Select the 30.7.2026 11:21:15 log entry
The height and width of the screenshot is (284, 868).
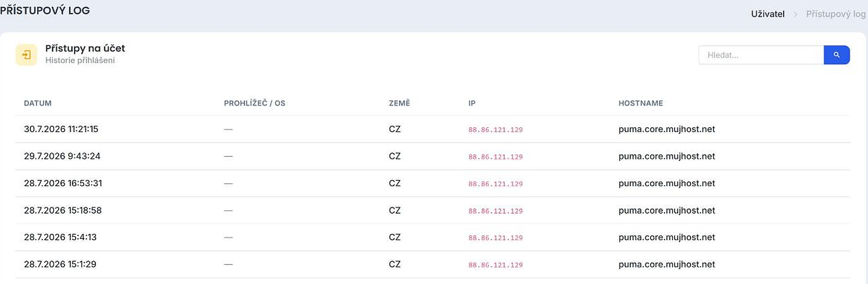(433, 129)
